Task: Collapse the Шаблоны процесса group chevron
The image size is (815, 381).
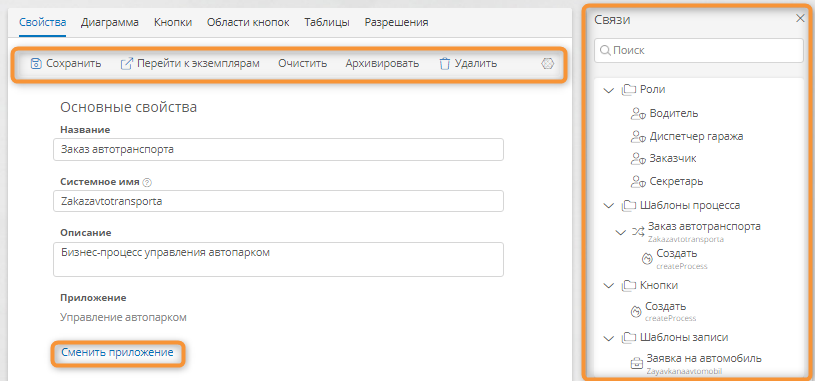Action: click(608, 206)
